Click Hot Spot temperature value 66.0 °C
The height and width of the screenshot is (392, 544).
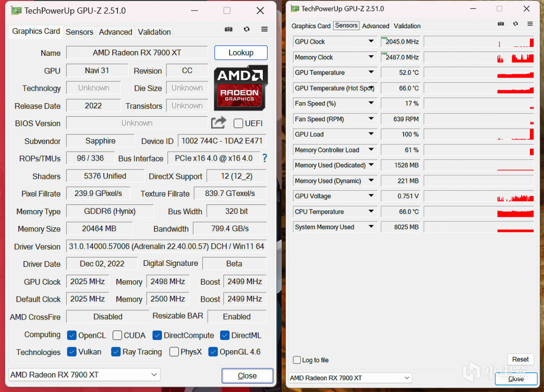point(401,88)
